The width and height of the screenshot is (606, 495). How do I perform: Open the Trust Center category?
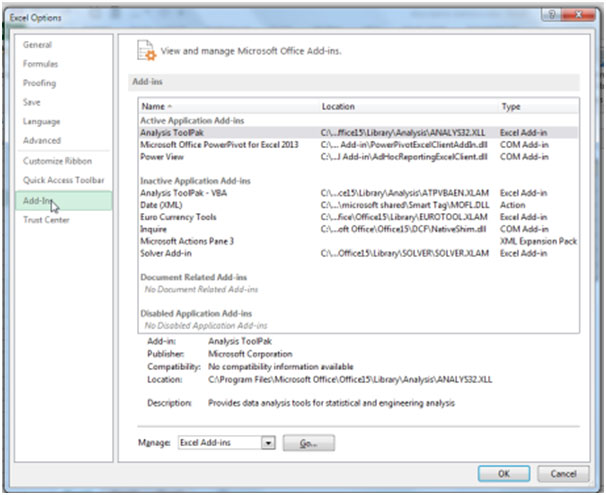click(x=46, y=220)
